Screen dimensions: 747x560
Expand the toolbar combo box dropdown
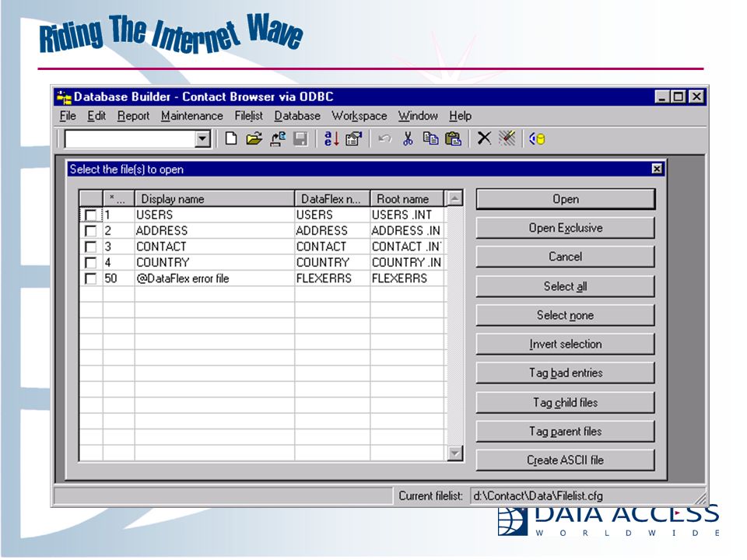[x=202, y=139]
